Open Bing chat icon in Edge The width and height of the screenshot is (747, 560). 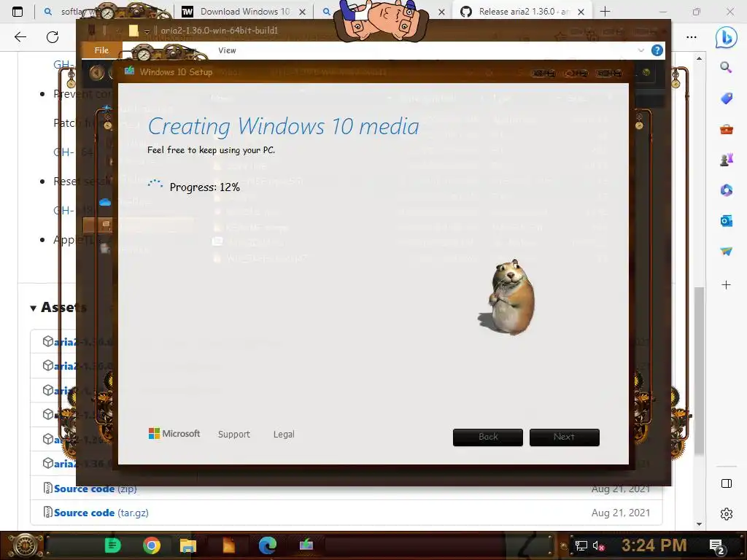point(726,37)
